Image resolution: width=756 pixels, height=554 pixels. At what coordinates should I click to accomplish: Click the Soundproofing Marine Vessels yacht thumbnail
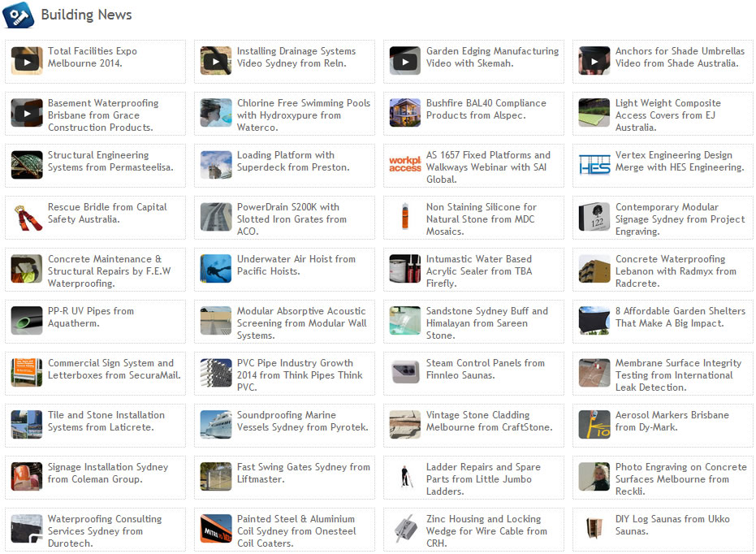(x=216, y=425)
